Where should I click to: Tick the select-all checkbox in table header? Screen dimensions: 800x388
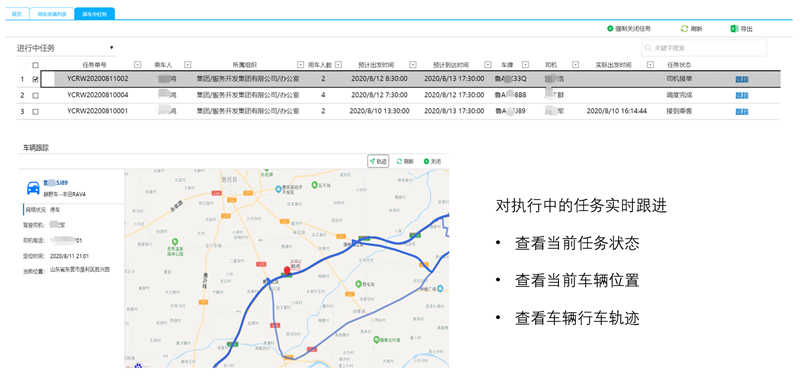[x=35, y=65]
